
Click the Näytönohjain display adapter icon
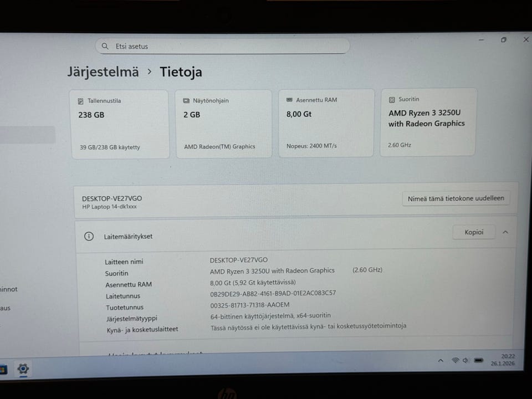pos(186,101)
